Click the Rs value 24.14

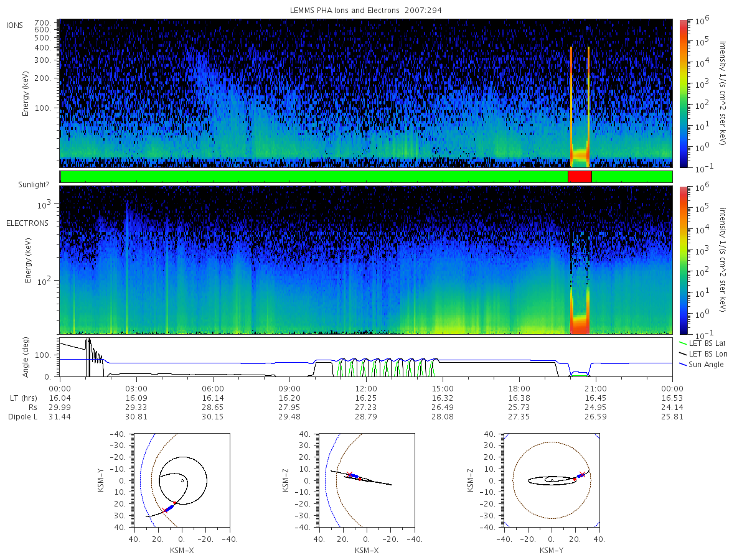click(x=672, y=407)
